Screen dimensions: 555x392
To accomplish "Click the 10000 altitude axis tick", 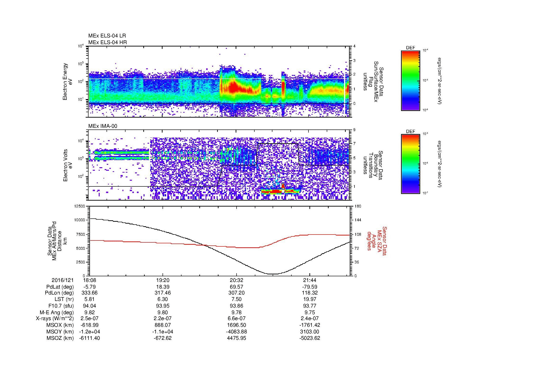I will tap(80, 220).
